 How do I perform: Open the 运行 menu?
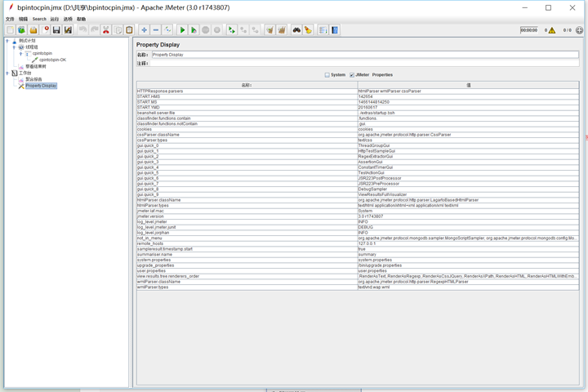click(x=55, y=19)
